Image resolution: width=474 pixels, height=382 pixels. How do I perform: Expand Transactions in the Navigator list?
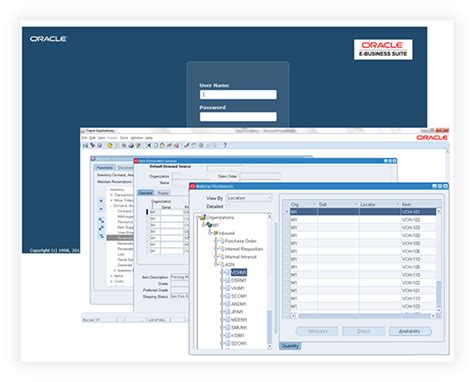coord(111,195)
